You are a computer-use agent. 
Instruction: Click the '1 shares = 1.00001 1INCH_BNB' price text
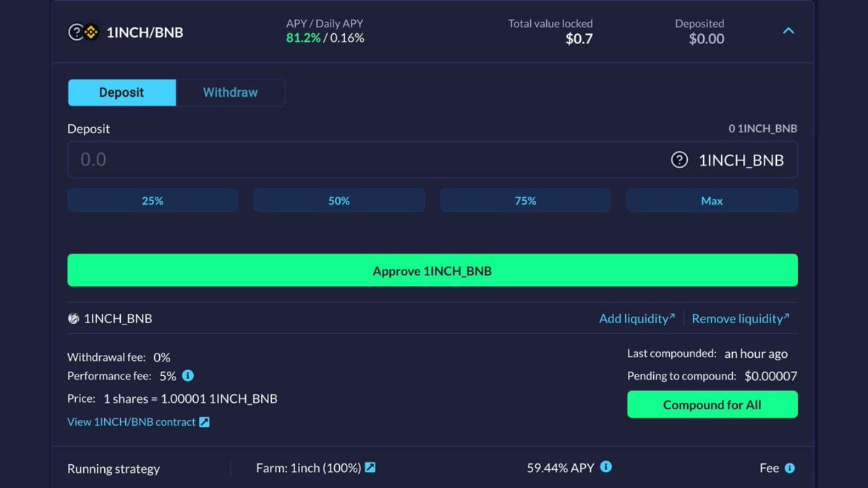[190, 398]
